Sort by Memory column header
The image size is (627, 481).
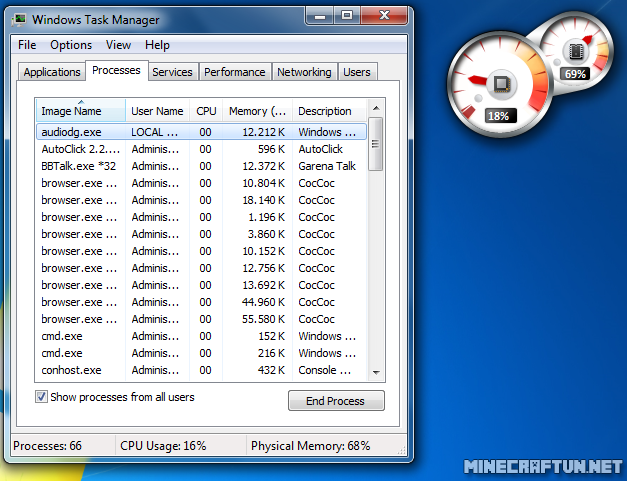(258, 111)
